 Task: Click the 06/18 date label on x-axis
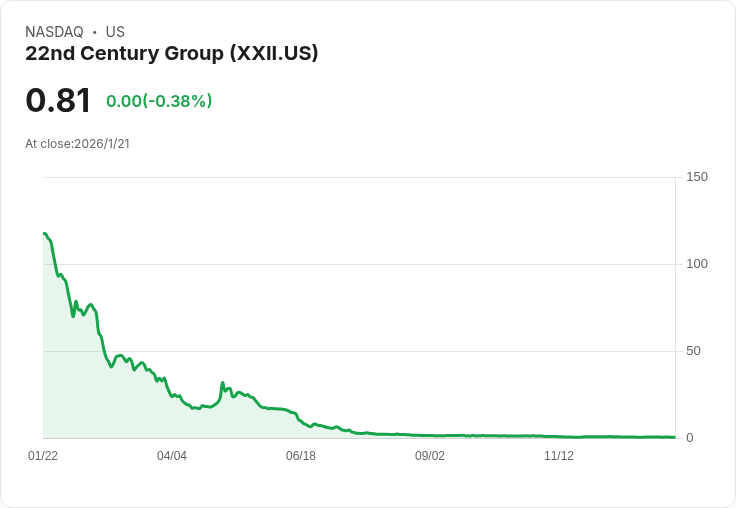pos(301,456)
